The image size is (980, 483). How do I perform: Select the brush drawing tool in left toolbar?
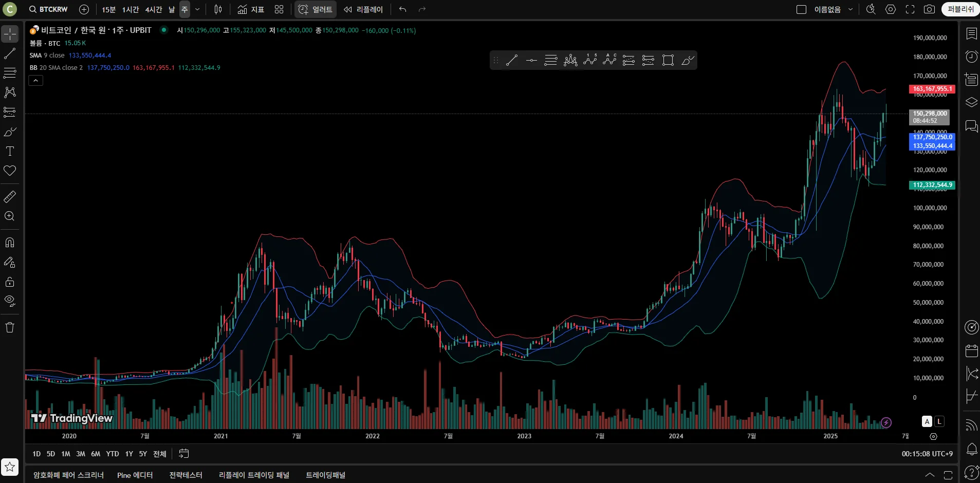pyautogui.click(x=10, y=132)
